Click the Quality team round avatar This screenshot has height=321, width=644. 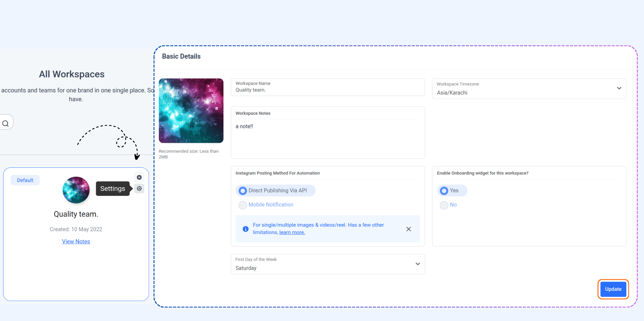pyautogui.click(x=76, y=190)
